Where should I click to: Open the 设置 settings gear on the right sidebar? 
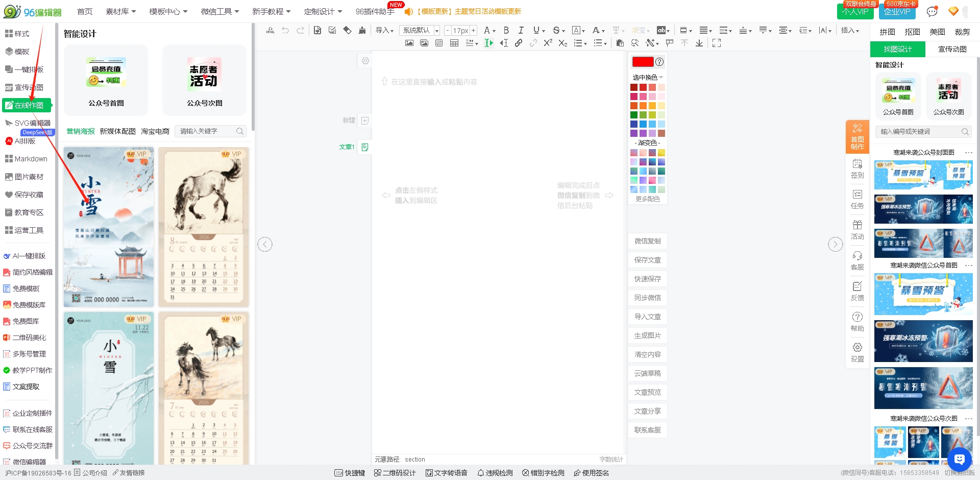click(x=857, y=352)
